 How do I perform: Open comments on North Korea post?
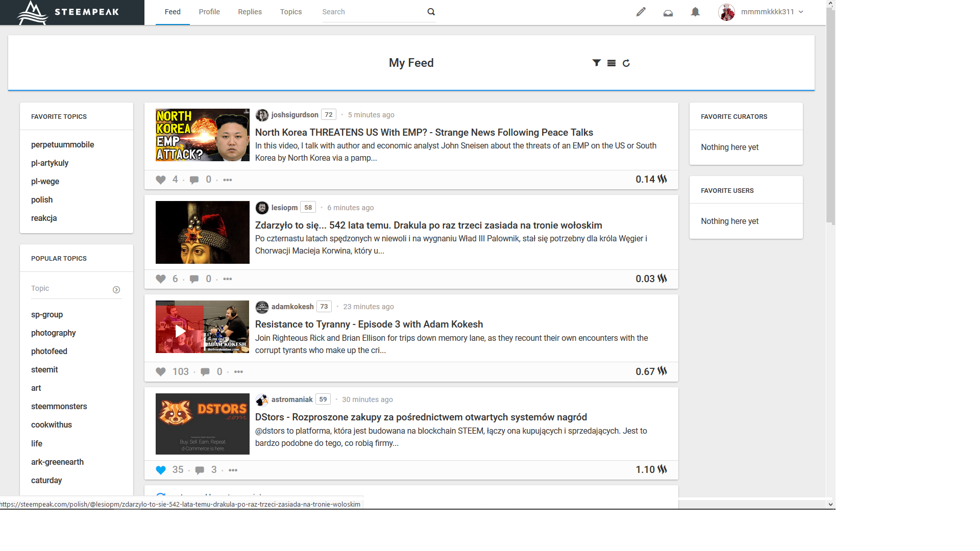(194, 180)
